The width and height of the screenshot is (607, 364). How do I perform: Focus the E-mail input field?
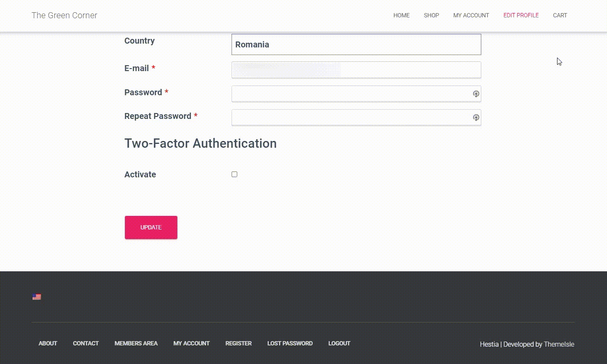(356, 70)
